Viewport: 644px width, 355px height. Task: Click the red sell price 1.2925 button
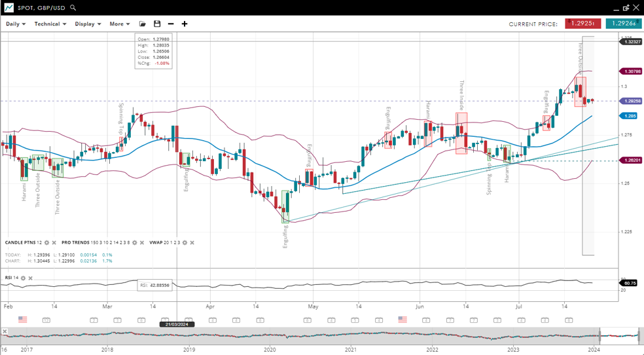click(x=582, y=24)
